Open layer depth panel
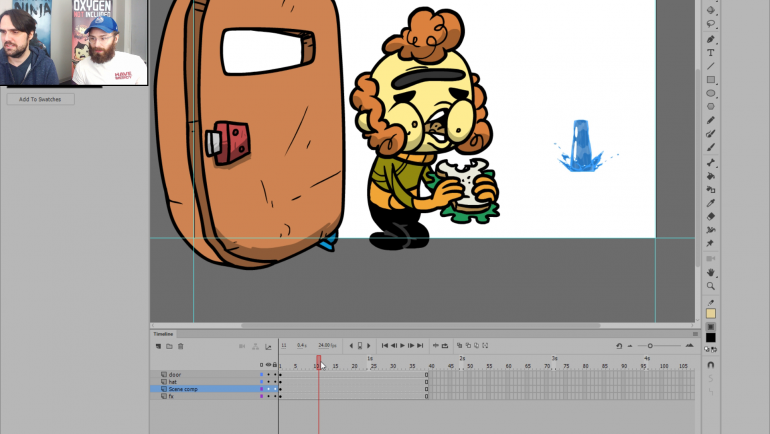Viewport: 770px width, 434px height. pyautogui.click(x=268, y=346)
